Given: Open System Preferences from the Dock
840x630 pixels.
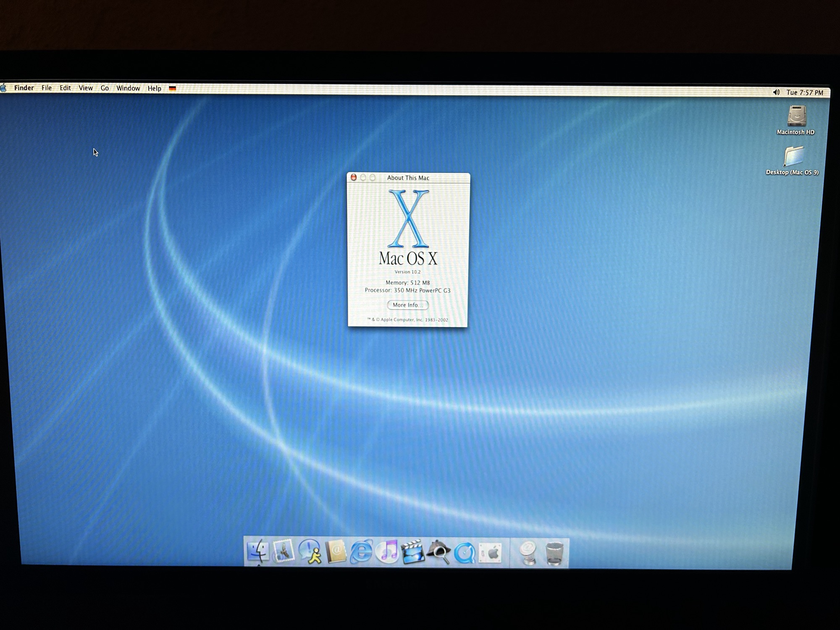Looking at the screenshot, I should 491,553.
